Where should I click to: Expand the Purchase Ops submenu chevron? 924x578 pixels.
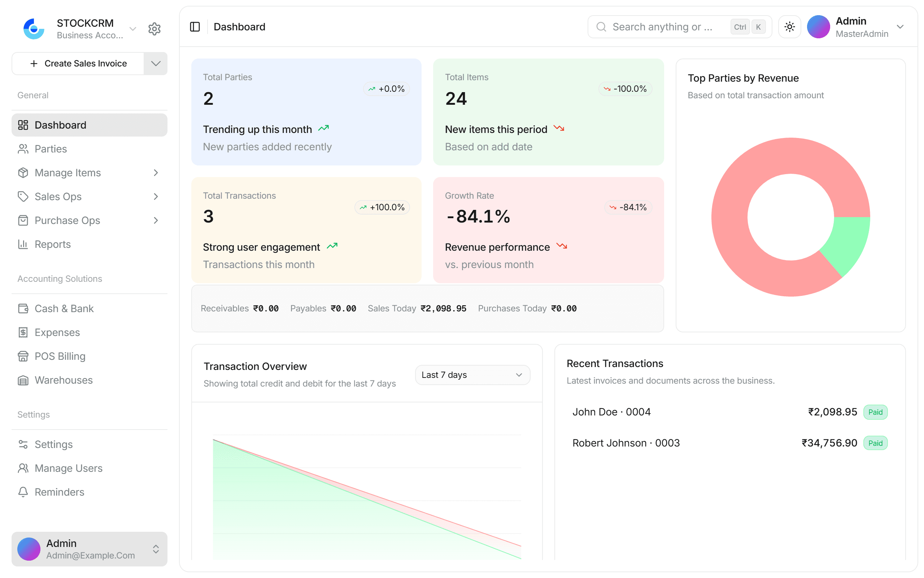click(156, 220)
